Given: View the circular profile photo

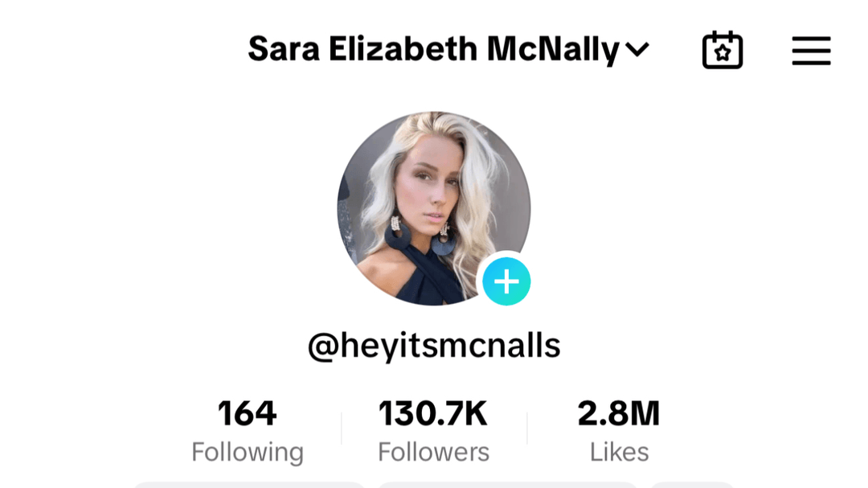Looking at the screenshot, I should (x=434, y=208).
